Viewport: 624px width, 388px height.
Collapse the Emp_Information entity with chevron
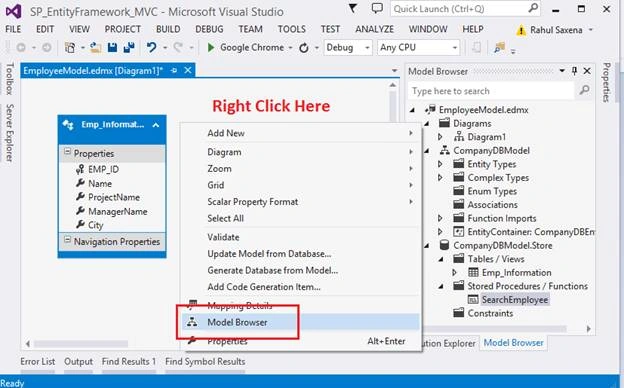click(x=156, y=125)
